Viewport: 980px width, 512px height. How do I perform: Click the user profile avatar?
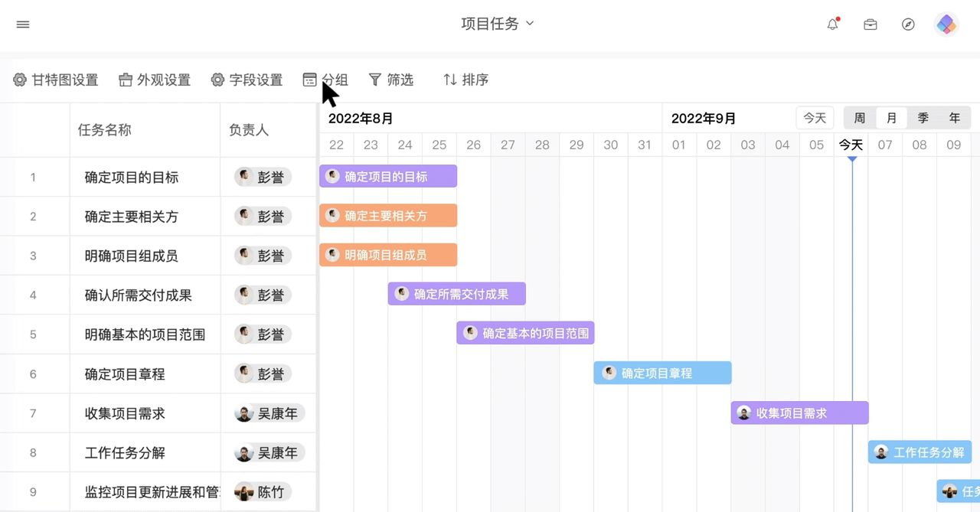pyautogui.click(x=946, y=24)
